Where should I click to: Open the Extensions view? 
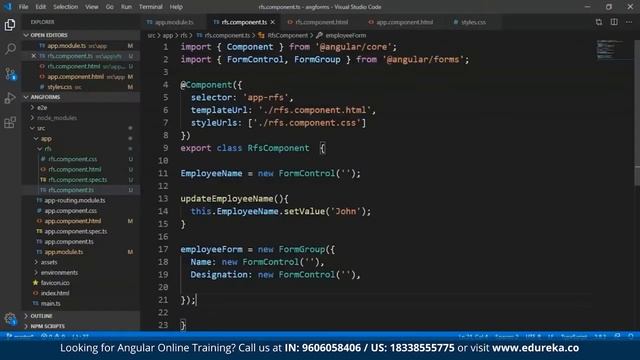pos(10,122)
